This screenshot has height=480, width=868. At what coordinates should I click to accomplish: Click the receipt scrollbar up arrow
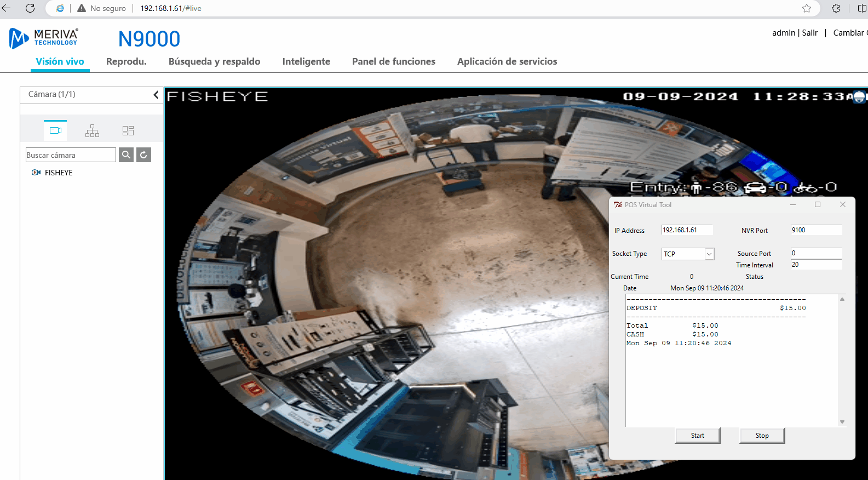pos(842,299)
